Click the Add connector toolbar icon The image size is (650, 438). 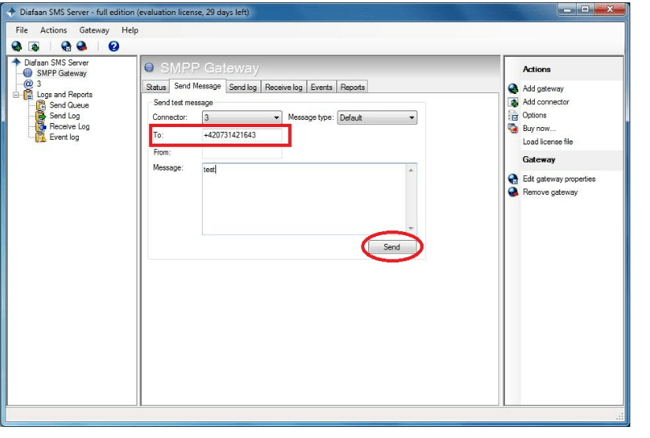(34, 46)
